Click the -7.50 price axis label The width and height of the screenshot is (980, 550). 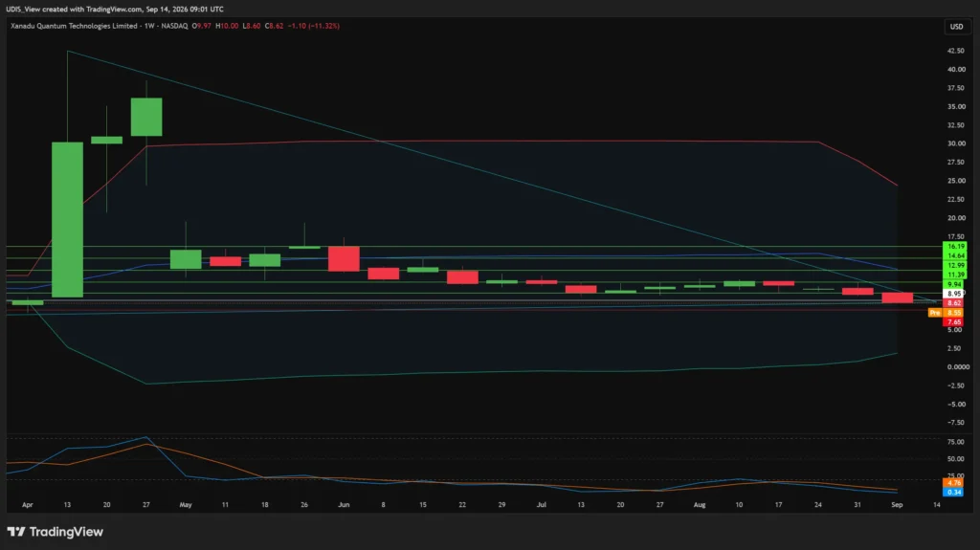pyautogui.click(x=956, y=423)
